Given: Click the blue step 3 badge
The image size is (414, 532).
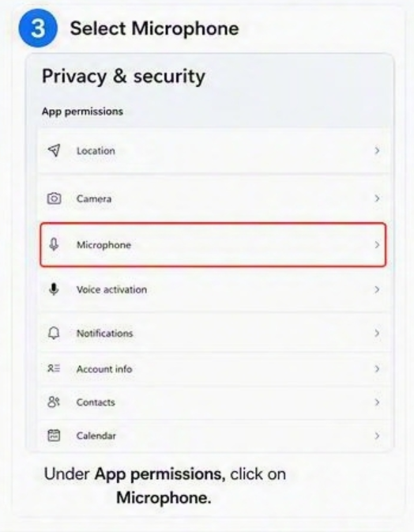Looking at the screenshot, I should point(38,28).
